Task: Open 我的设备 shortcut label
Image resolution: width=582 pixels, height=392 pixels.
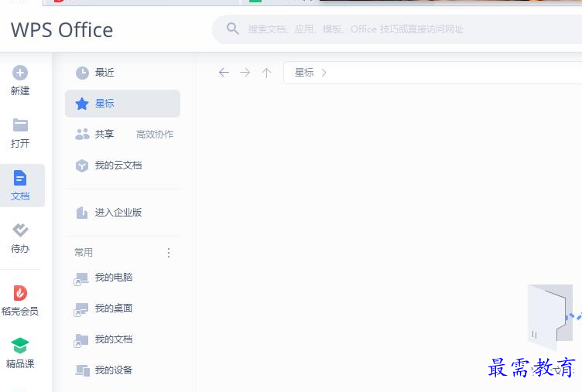Action: click(114, 370)
